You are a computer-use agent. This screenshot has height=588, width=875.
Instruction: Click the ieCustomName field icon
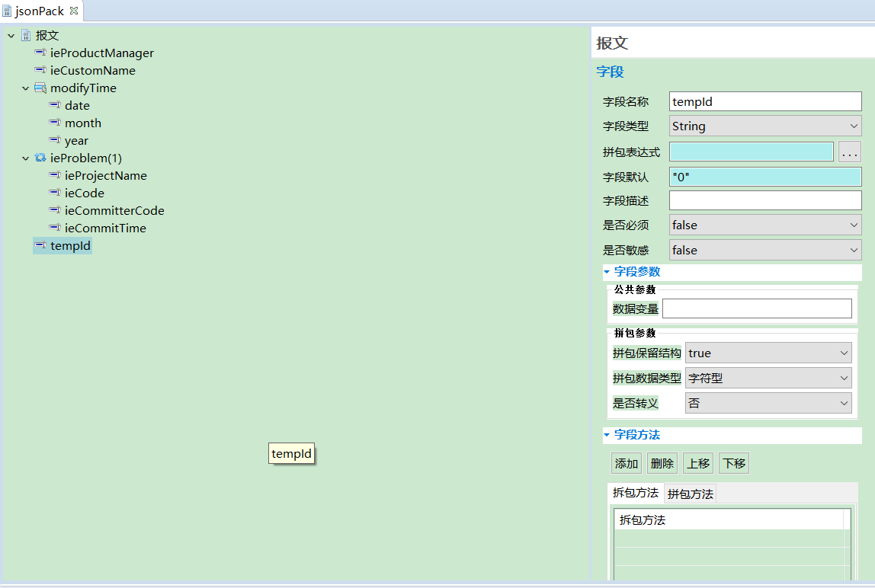[x=40, y=70]
